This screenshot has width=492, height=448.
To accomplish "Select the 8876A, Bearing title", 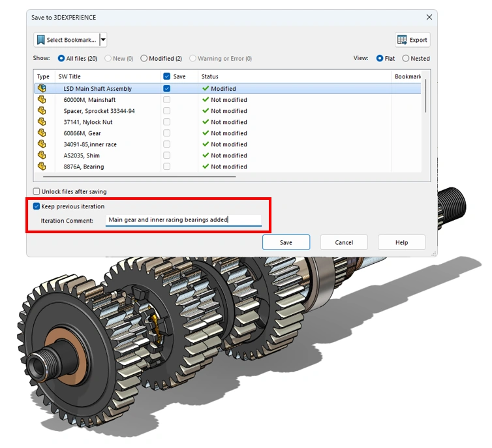I will [84, 167].
